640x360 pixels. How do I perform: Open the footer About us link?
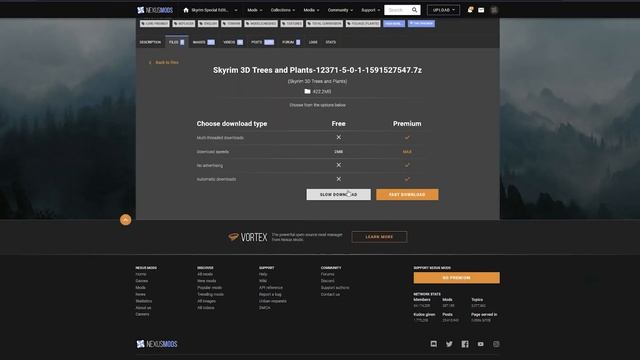[143, 308]
